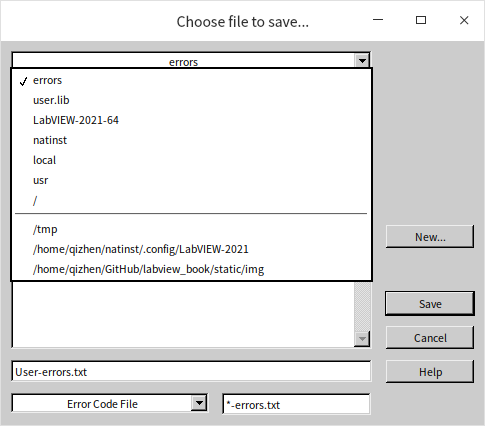Jump to the root slash directory
485x426 pixels.
192,200
